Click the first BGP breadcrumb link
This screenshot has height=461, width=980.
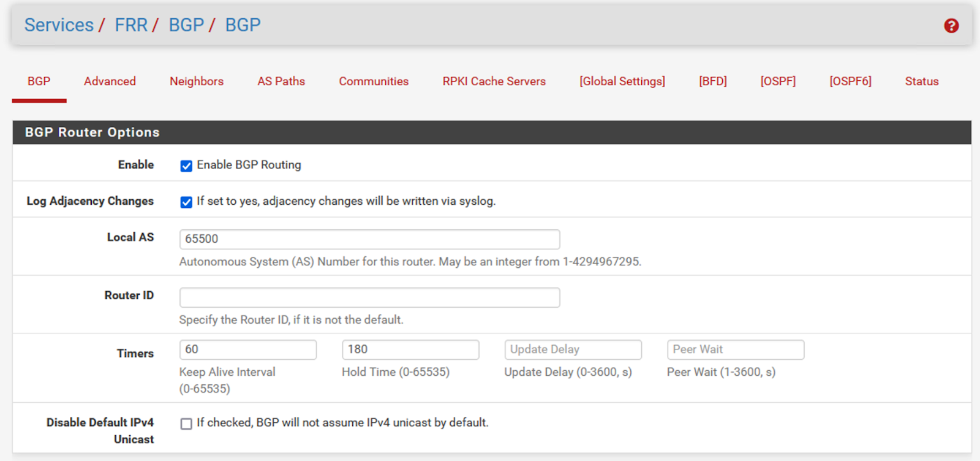click(x=186, y=25)
